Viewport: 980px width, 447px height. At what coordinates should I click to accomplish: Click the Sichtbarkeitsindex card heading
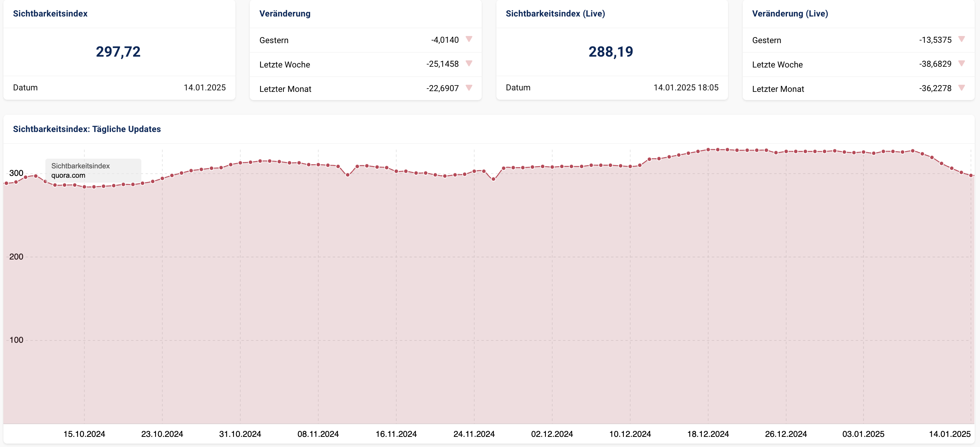(50, 14)
